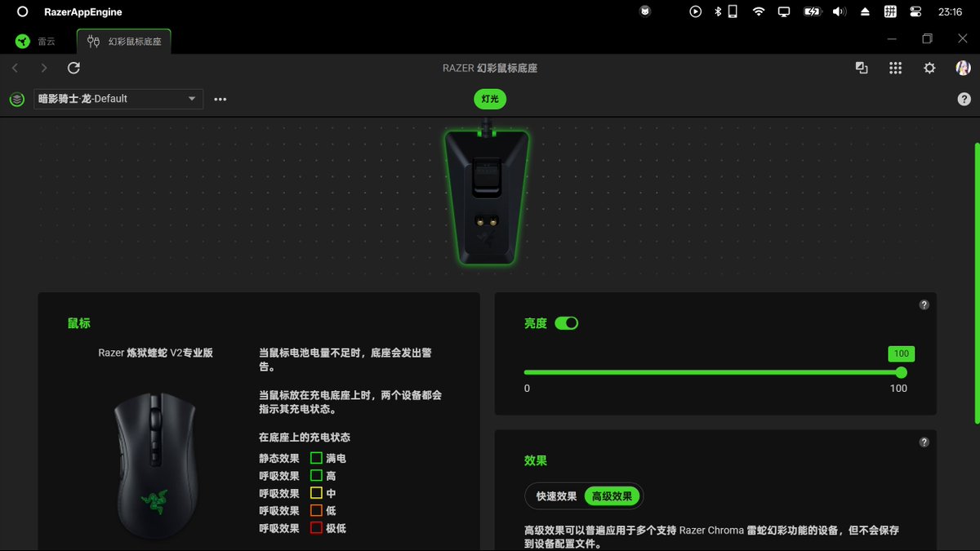Image resolution: width=980 pixels, height=551 pixels.
Task: Click the 静态效果 label
Action: 279,459
